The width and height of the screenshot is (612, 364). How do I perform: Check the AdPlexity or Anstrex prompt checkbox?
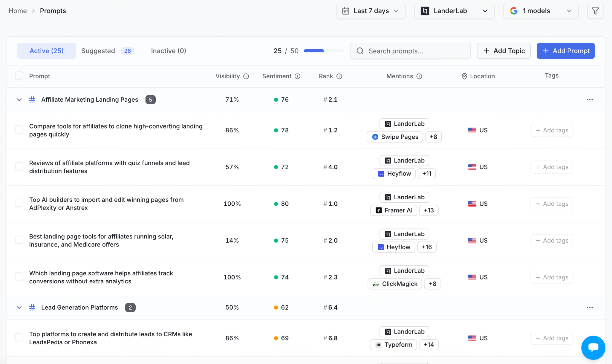coord(19,203)
